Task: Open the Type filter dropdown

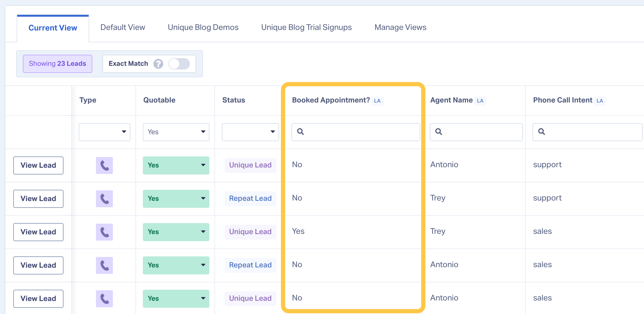Action: point(104,132)
